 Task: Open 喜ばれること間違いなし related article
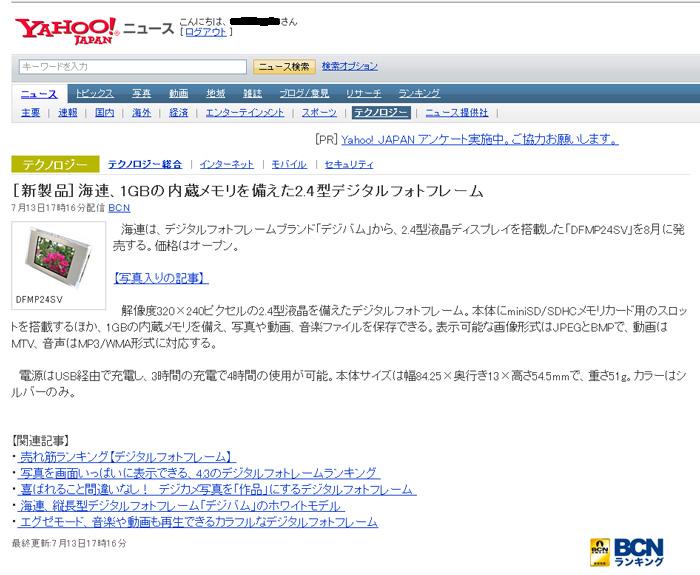pos(216,490)
